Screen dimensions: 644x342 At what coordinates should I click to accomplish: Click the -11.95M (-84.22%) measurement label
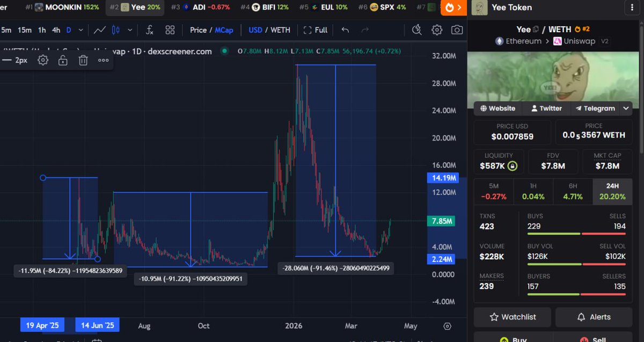(x=70, y=271)
